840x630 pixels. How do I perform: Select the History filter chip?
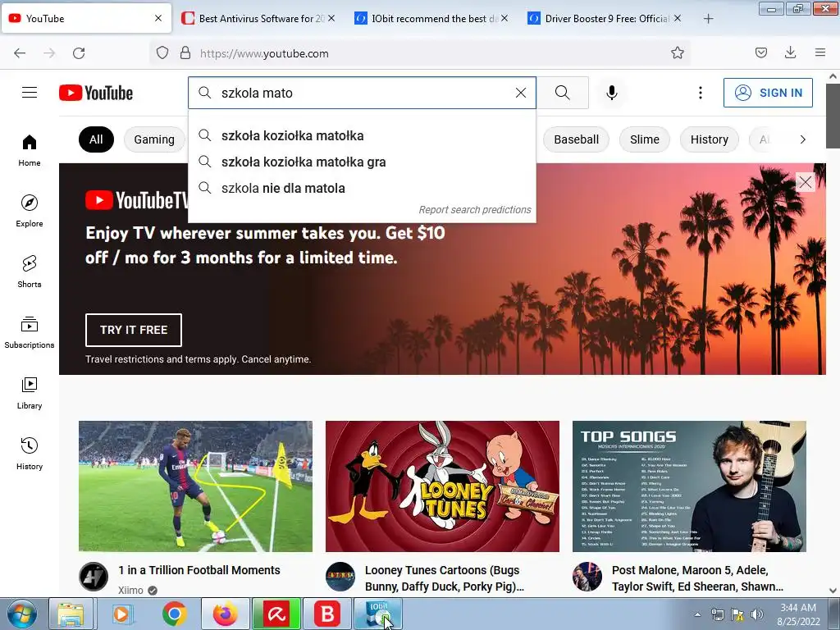(710, 139)
